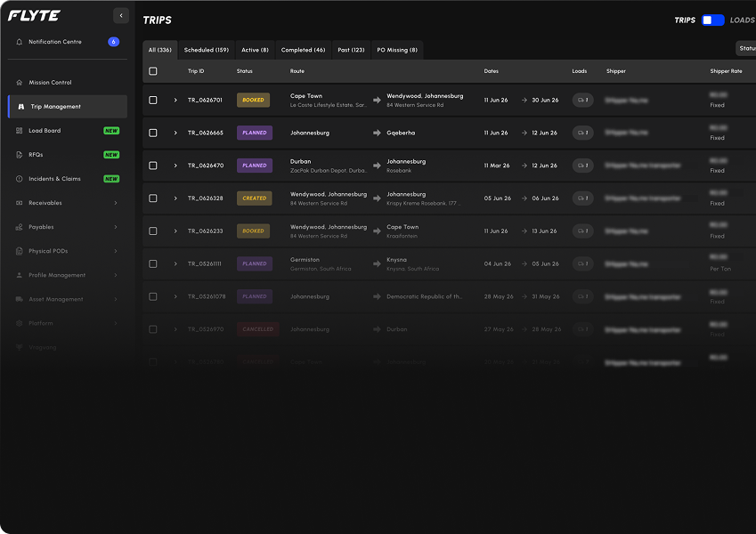Screen dimensions: 756x534
Task: Click the LOADS label next to the switch
Action: [743, 20]
